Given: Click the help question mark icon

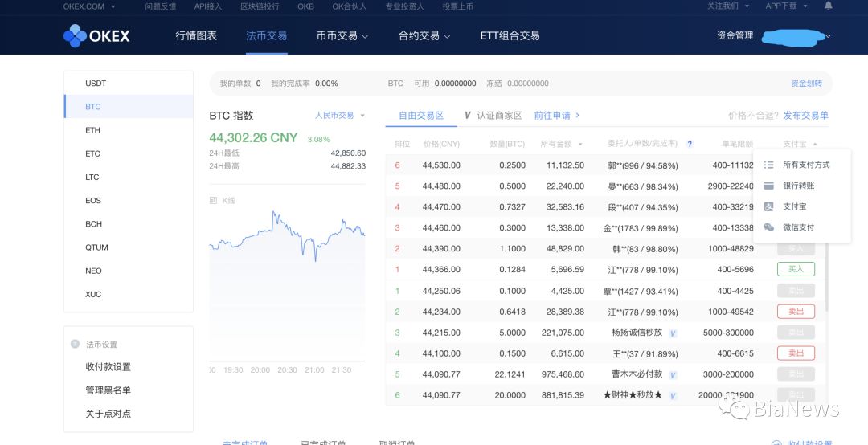Looking at the screenshot, I should [690, 145].
